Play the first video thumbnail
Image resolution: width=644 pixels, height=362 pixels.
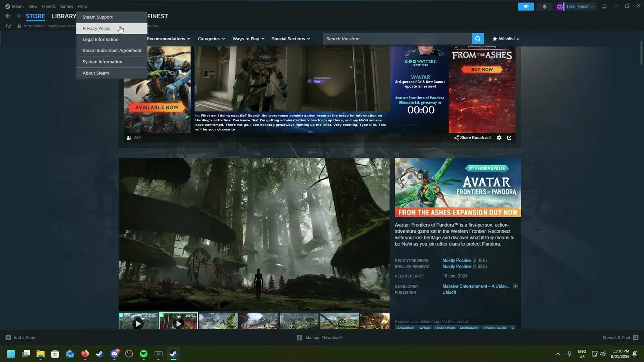pyautogui.click(x=138, y=322)
